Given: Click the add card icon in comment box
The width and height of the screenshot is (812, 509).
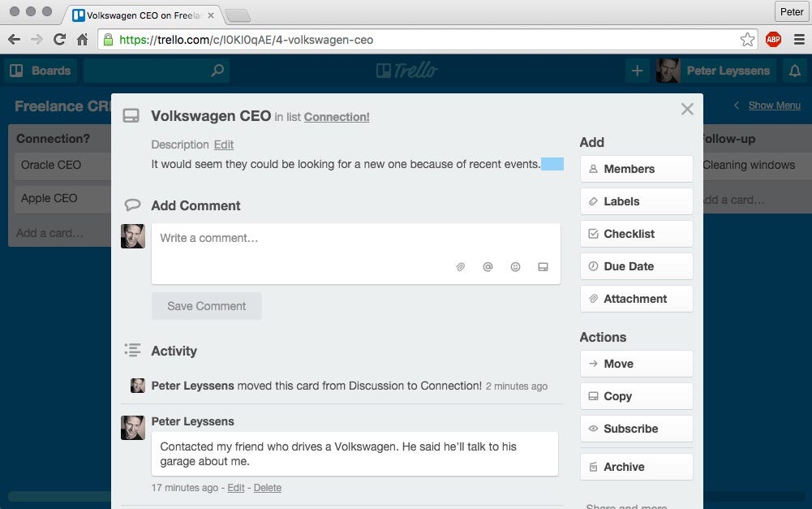Looking at the screenshot, I should 543,267.
